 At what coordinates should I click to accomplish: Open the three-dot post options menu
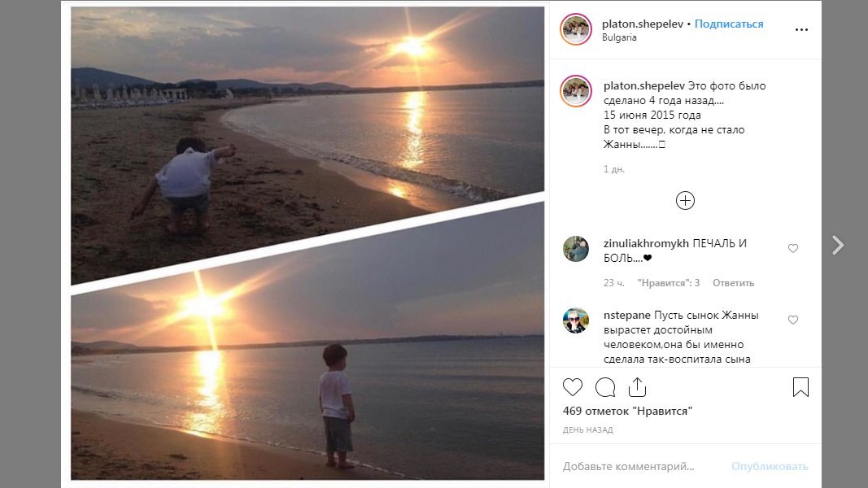pyautogui.click(x=802, y=30)
